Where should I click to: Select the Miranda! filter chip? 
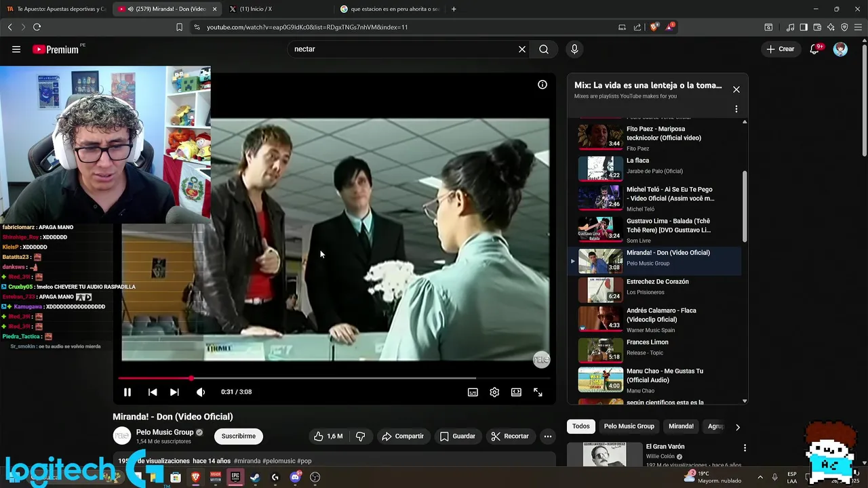pos(681,426)
